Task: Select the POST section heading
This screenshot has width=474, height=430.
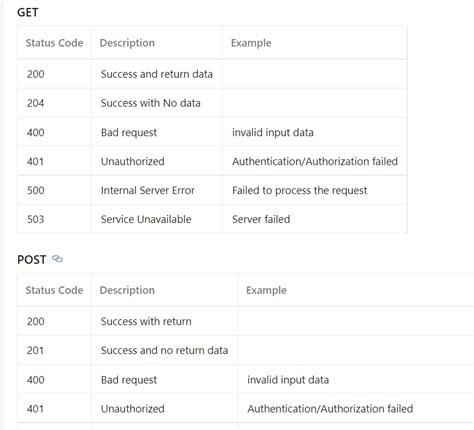Action: point(32,259)
